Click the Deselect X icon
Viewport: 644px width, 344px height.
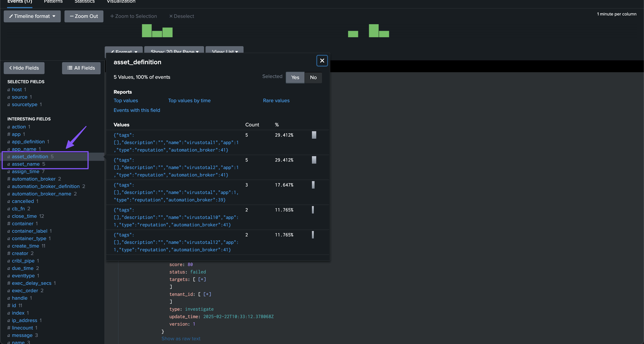pos(171,16)
